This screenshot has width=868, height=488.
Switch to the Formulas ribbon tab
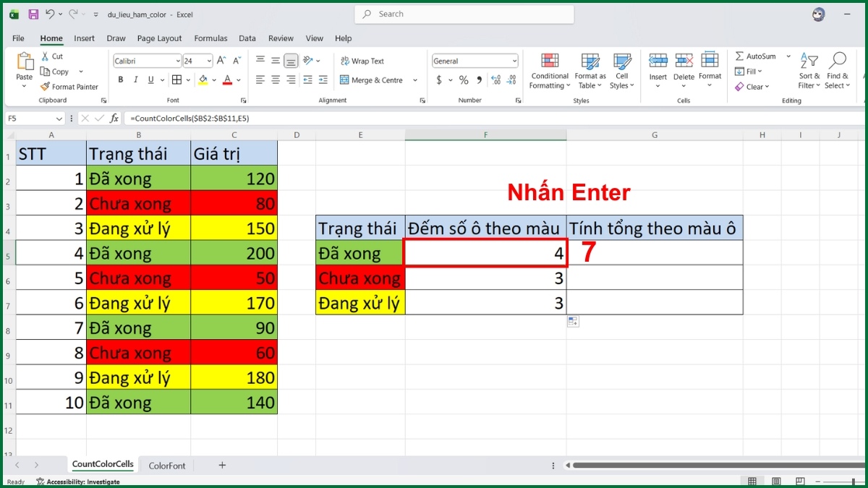click(210, 38)
